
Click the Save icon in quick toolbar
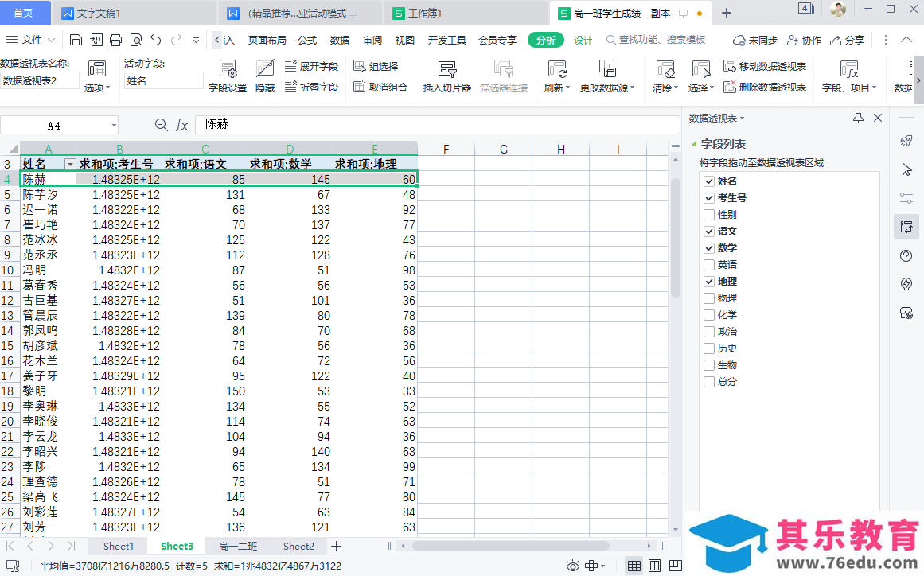76,40
